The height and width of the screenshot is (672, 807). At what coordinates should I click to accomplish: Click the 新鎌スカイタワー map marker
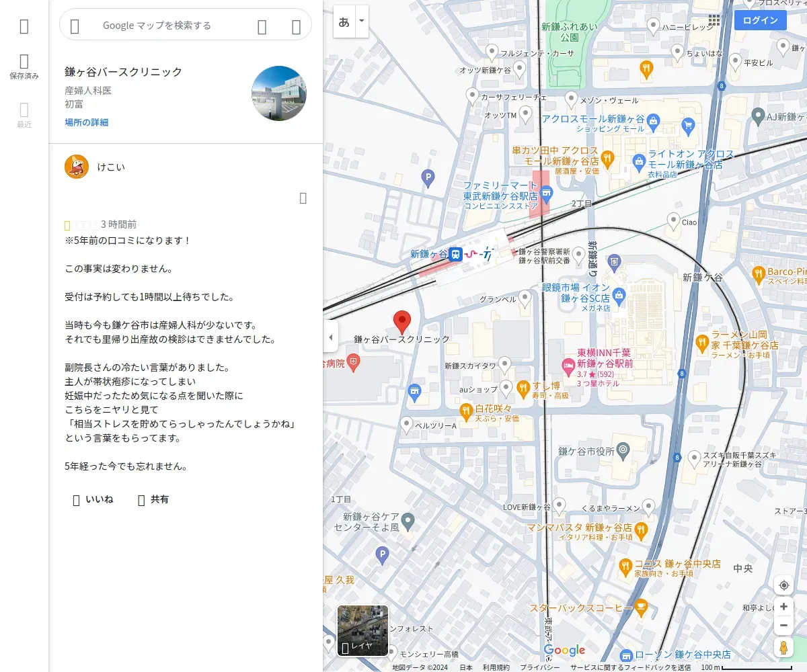point(504,364)
